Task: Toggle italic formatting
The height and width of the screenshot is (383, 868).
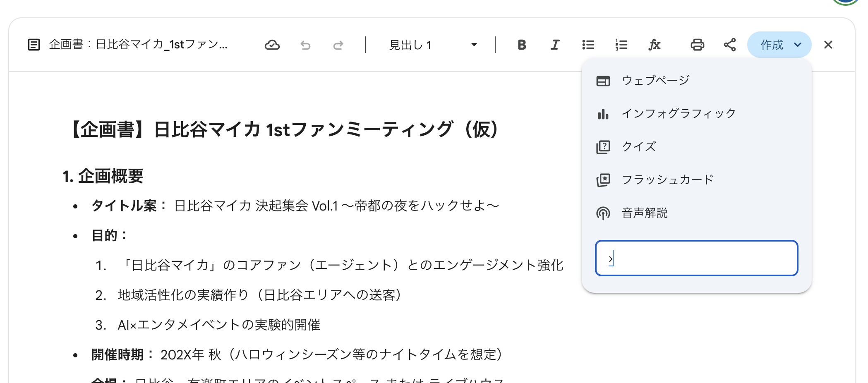Action: (555, 45)
